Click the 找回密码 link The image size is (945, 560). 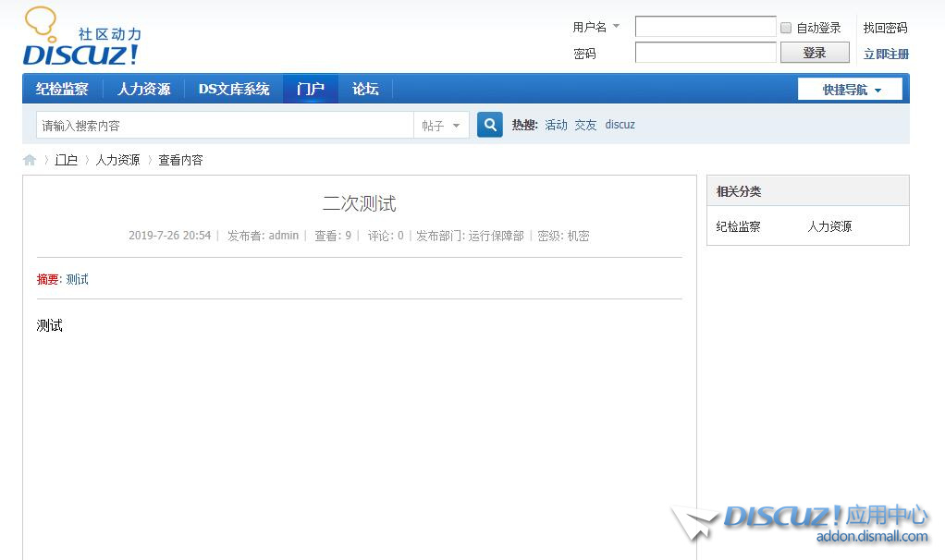tap(885, 28)
